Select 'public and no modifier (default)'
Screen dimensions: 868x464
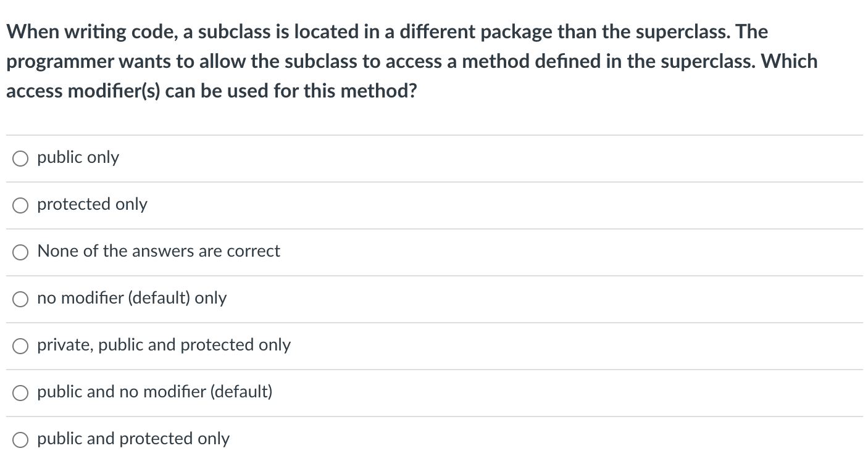point(20,392)
